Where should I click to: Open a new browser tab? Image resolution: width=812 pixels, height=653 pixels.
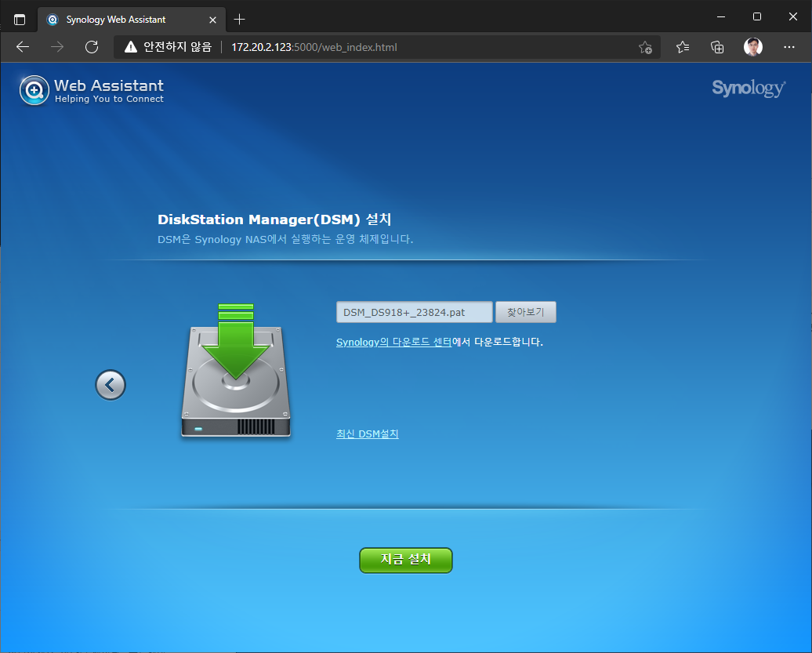(239, 20)
